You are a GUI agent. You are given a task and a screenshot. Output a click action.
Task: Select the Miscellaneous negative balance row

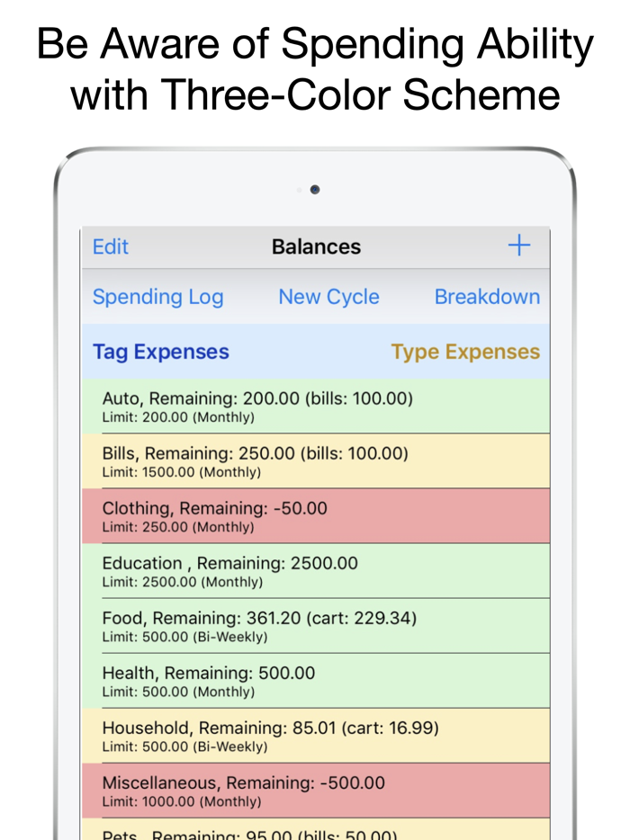[315, 791]
